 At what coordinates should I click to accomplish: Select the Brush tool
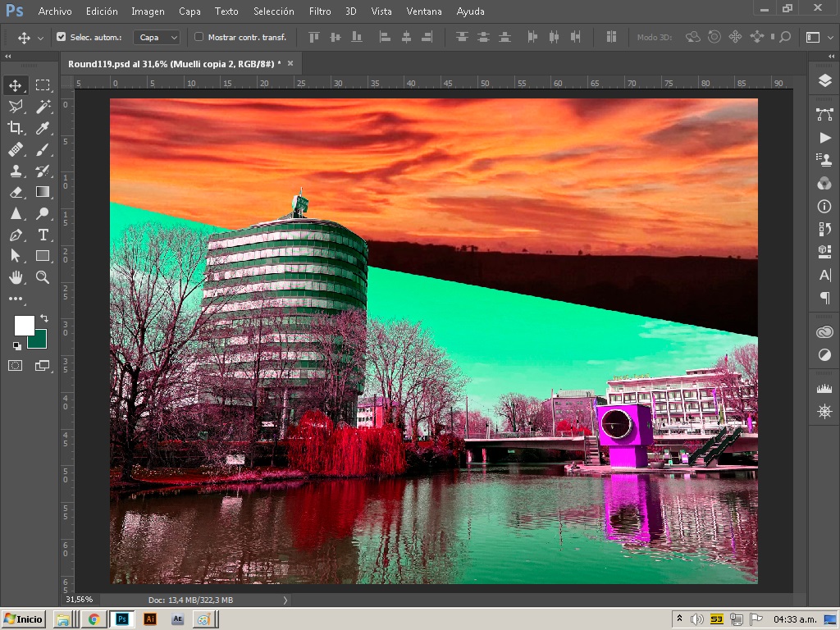tap(43, 149)
